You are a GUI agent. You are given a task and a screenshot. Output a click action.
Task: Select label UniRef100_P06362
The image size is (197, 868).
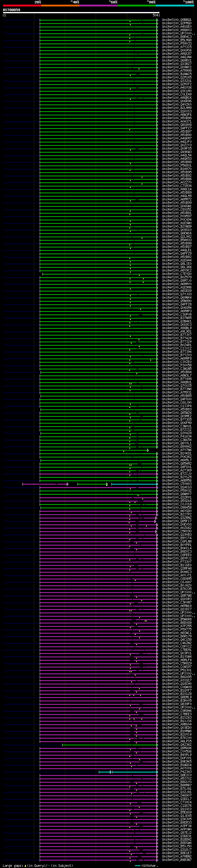pos(176,457)
